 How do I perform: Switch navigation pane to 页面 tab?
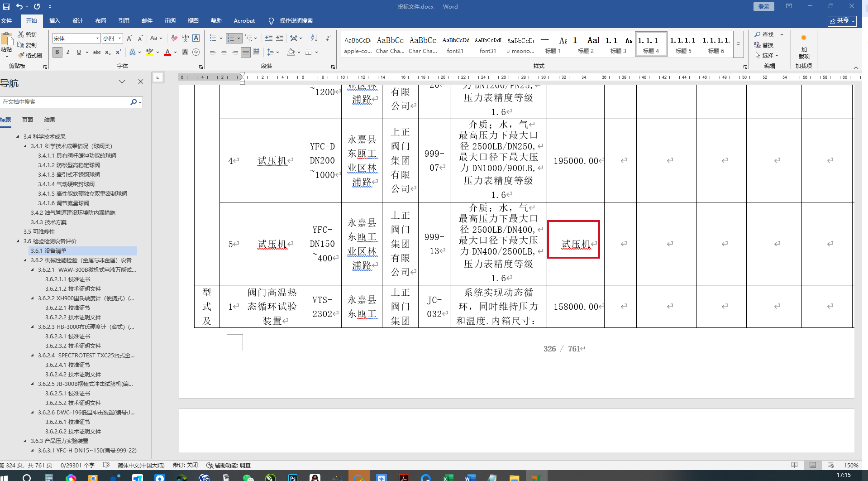[x=28, y=120]
